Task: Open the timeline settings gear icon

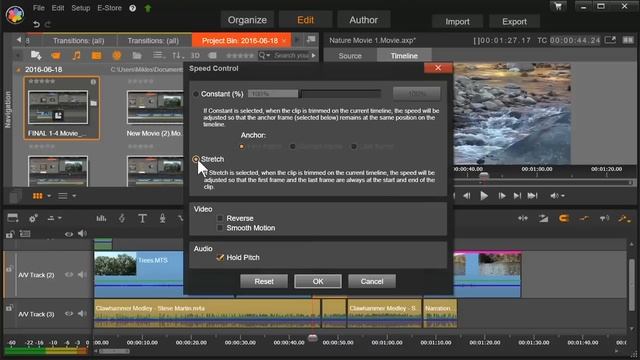Action: pos(33,219)
